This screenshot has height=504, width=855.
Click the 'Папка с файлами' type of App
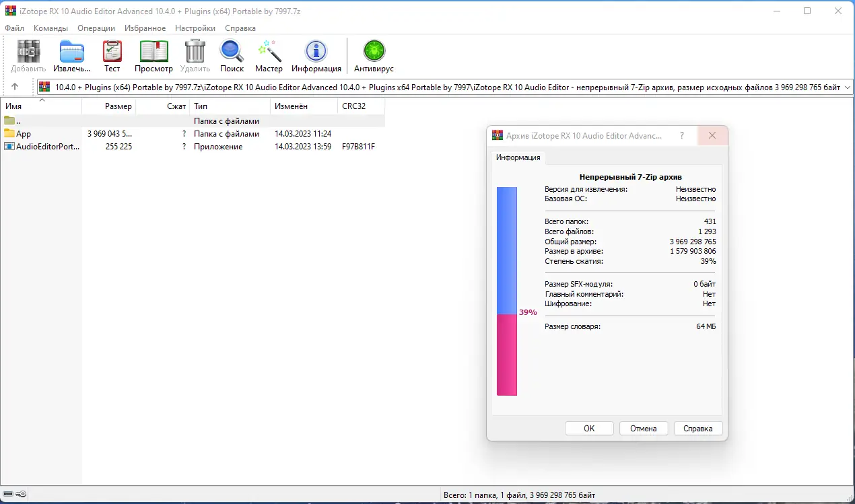tap(226, 134)
